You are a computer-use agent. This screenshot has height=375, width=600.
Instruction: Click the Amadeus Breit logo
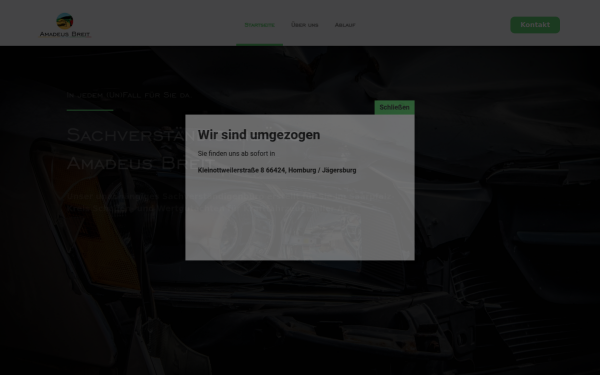click(65, 25)
